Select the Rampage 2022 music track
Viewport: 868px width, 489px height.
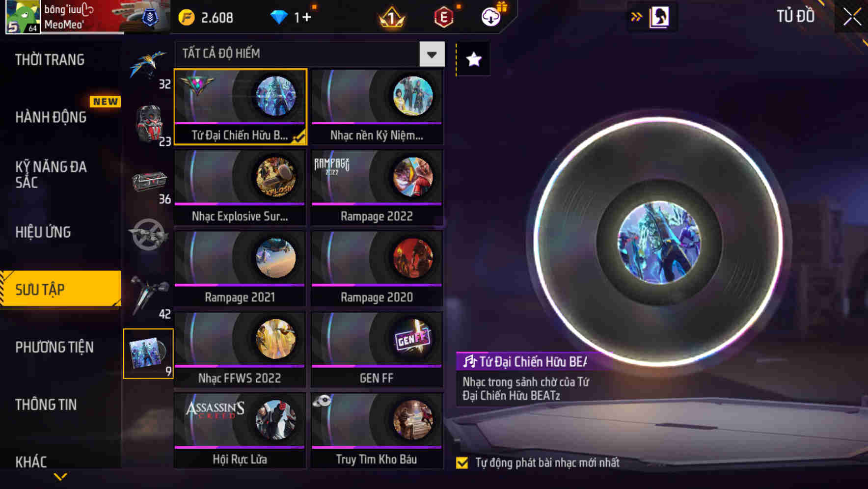[377, 188]
